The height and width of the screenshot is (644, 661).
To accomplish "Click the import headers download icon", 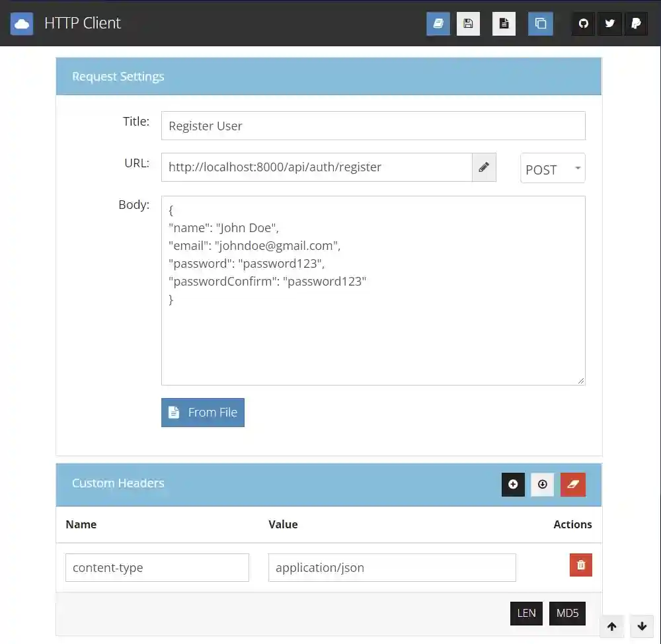I will 542,484.
